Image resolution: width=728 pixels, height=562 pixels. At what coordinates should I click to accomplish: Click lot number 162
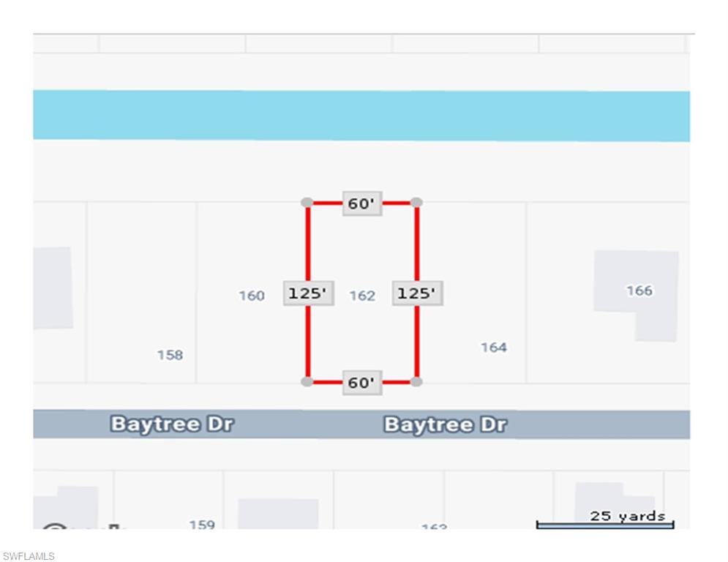click(362, 296)
